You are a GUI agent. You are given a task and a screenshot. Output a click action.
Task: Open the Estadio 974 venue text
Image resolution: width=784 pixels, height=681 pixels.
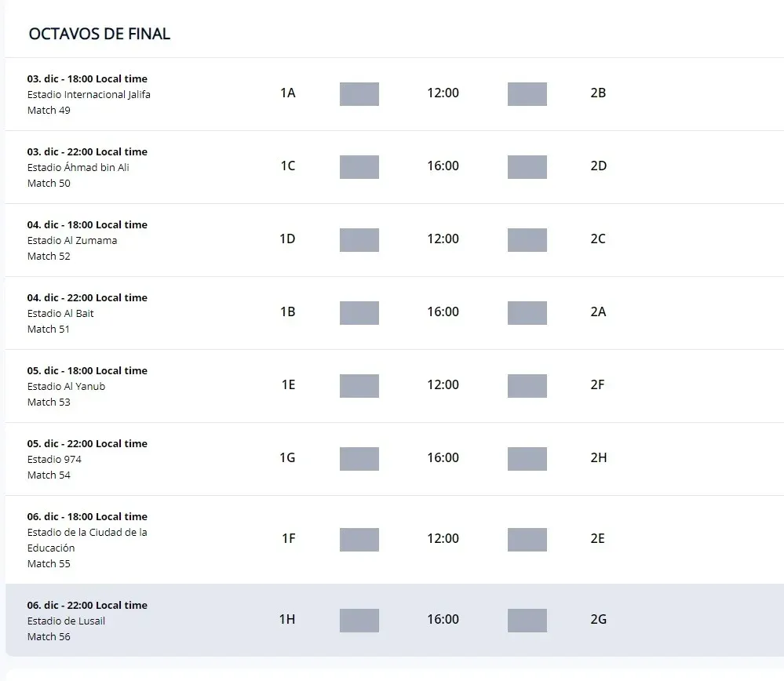(54, 460)
